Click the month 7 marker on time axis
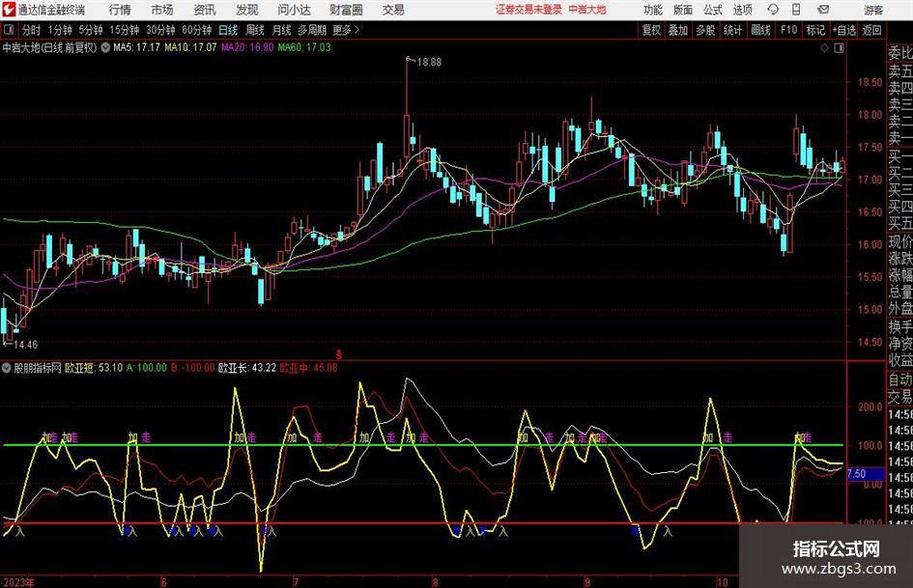Image resolution: width=913 pixels, height=588 pixels. (296, 582)
